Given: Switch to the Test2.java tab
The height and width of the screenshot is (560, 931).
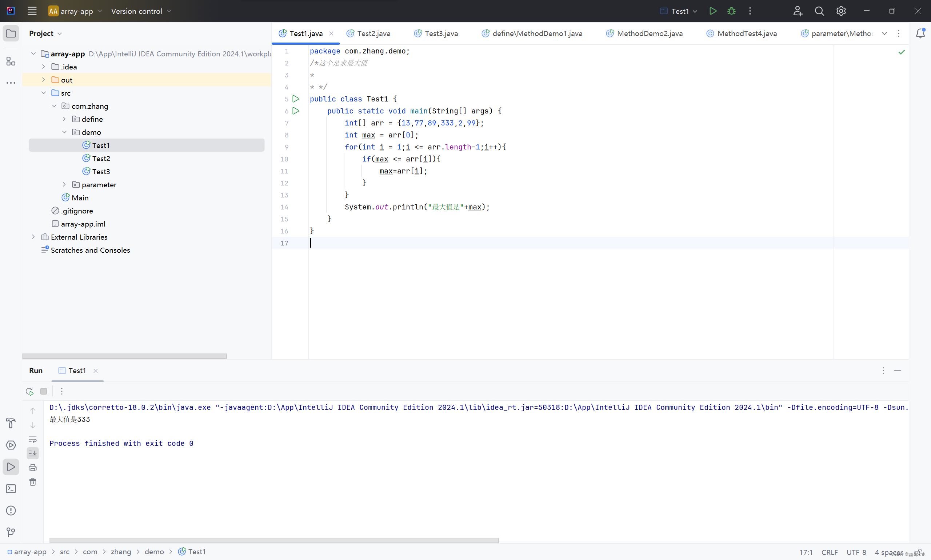Looking at the screenshot, I should (x=369, y=33).
